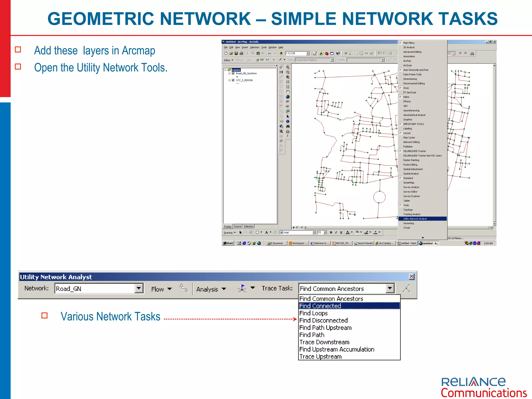Open the Editor Toolbar pencil icon
This screenshot has width=532, height=399.
click(x=315, y=54)
